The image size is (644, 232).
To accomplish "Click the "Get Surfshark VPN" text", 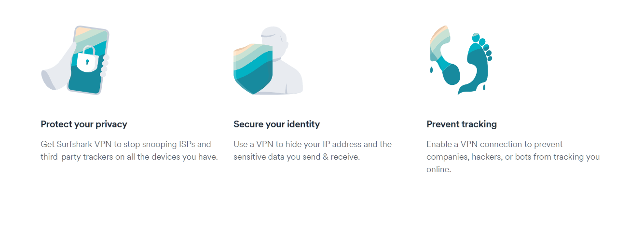I will 71,144.
